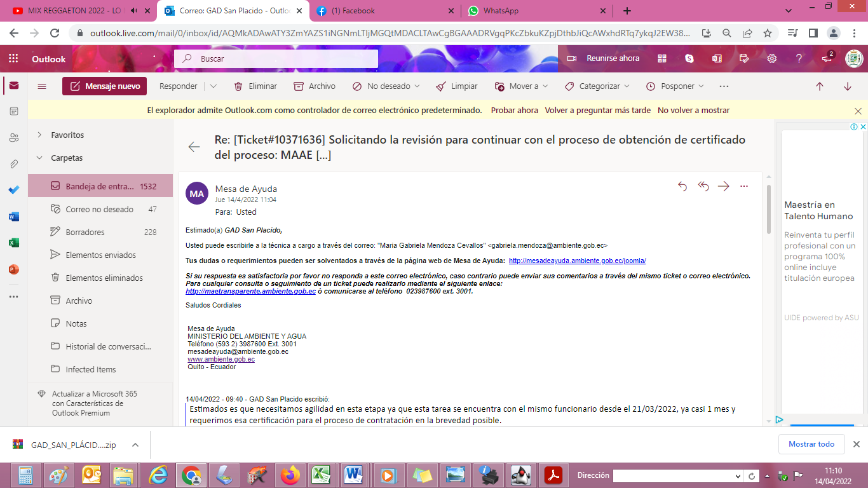The image size is (868, 488).
Task: Click the Reply arrow in message header
Action: click(x=682, y=186)
